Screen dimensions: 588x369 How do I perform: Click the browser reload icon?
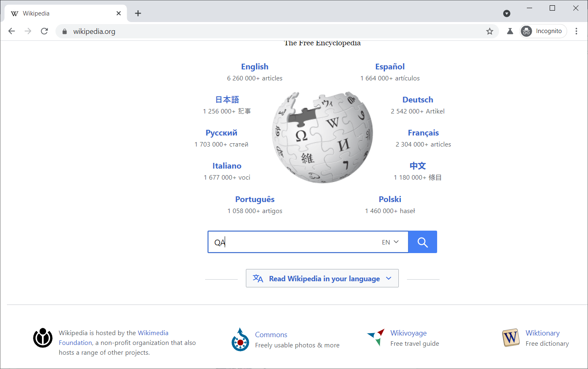44,31
